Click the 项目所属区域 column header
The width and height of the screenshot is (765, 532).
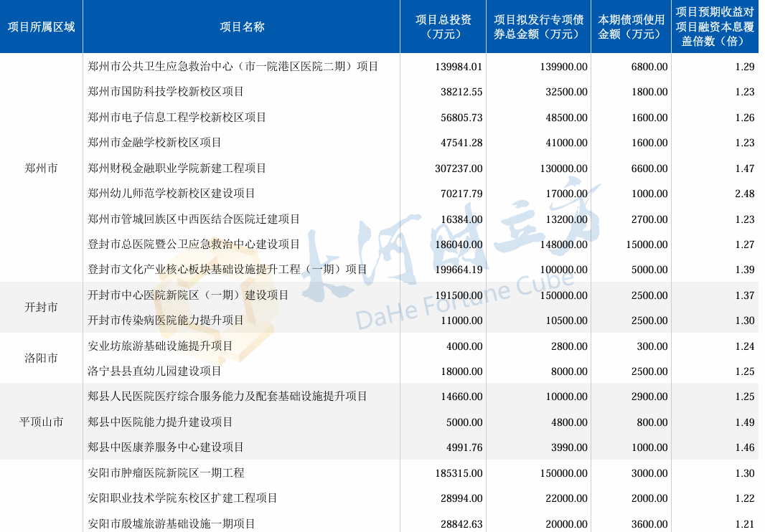41,27
